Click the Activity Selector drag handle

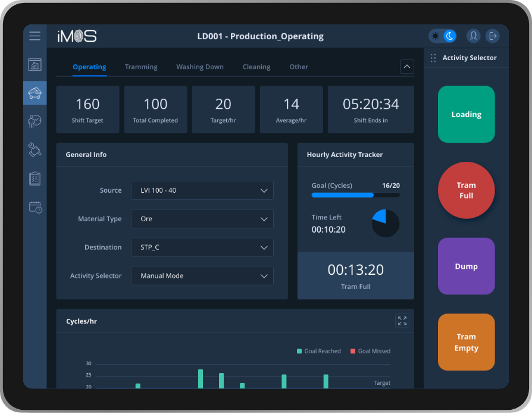433,58
